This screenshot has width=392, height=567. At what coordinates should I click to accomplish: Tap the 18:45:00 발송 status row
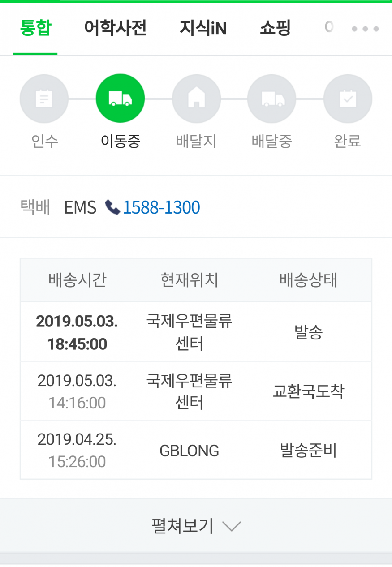pos(196,332)
